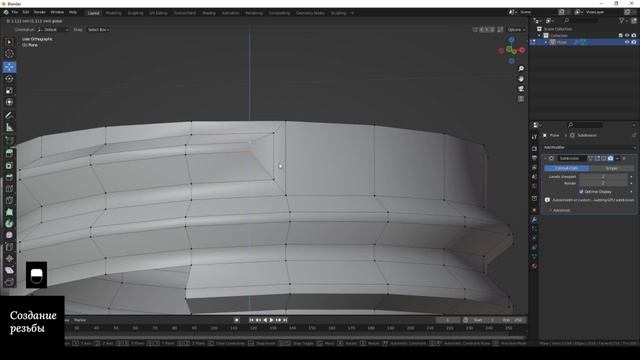640x360 pixels.
Task: Collapse the Collection in outliner
Action: coord(540,36)
